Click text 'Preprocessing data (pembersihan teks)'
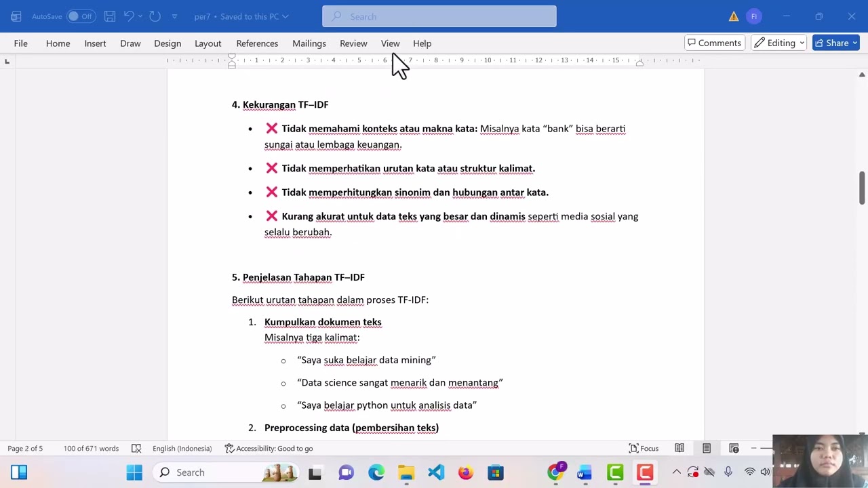Screen dimensions: 868x488 pyautogui.click(x=351, y=428)
